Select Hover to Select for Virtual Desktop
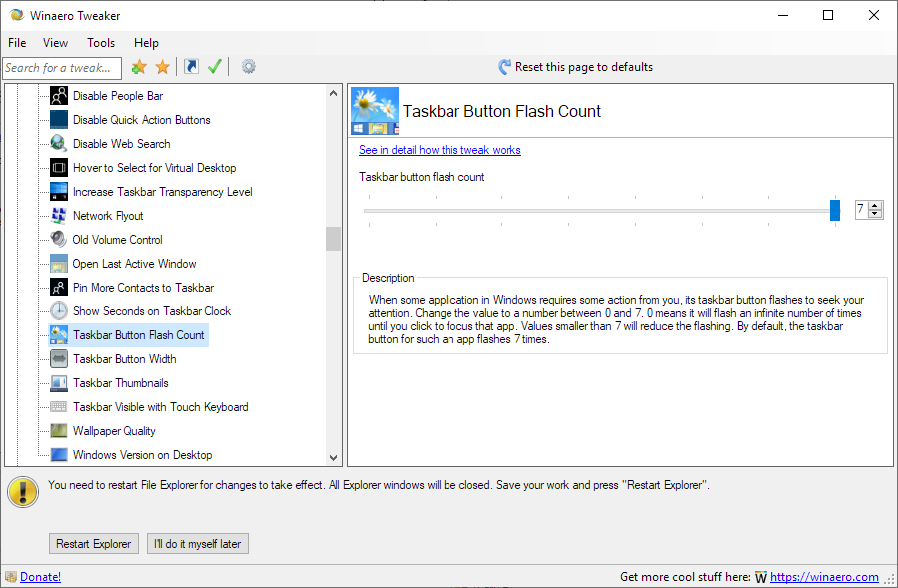The width and height of the screenshot is (898, 588). tap(155, 168)
